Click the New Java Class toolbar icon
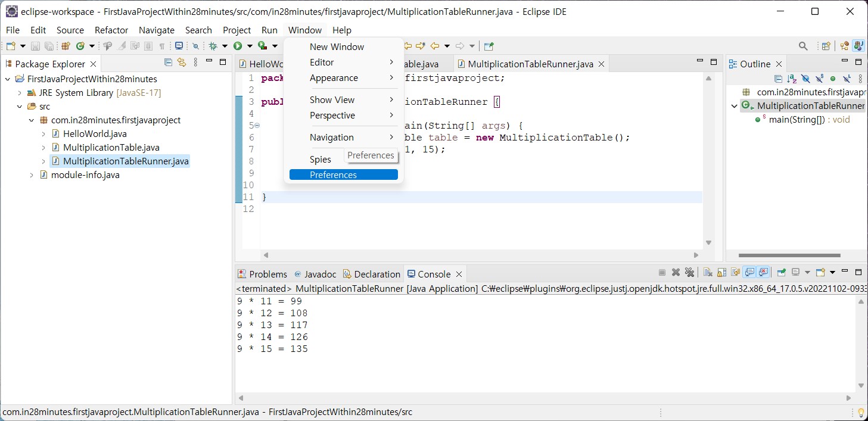 [x=80, y=46]
